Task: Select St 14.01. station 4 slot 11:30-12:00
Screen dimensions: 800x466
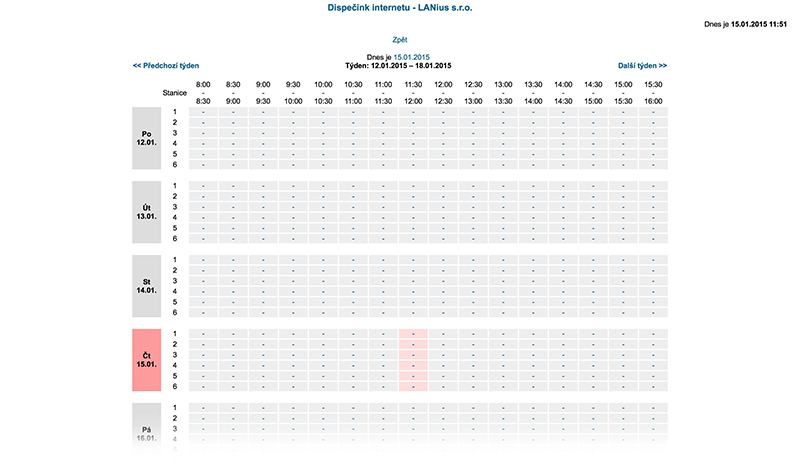Action: (413, 292)
